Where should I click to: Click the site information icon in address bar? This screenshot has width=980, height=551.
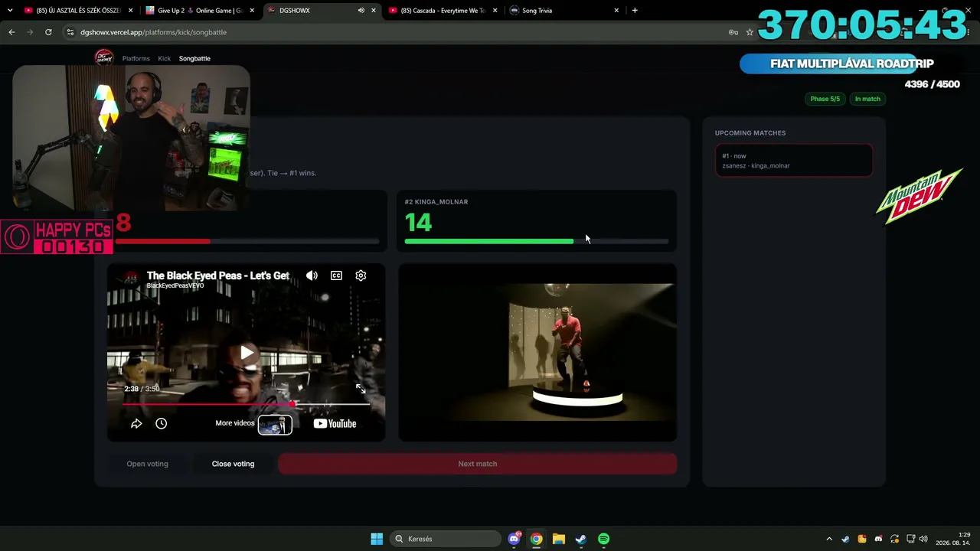70,32
